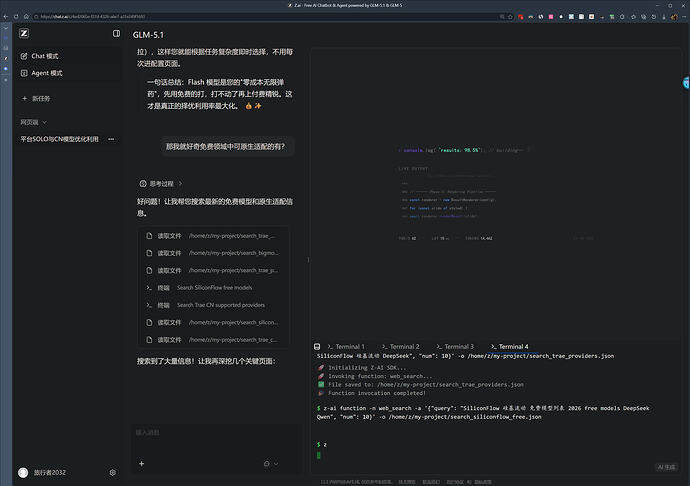
Task: Start a 新任务
Action: point(36,99)
